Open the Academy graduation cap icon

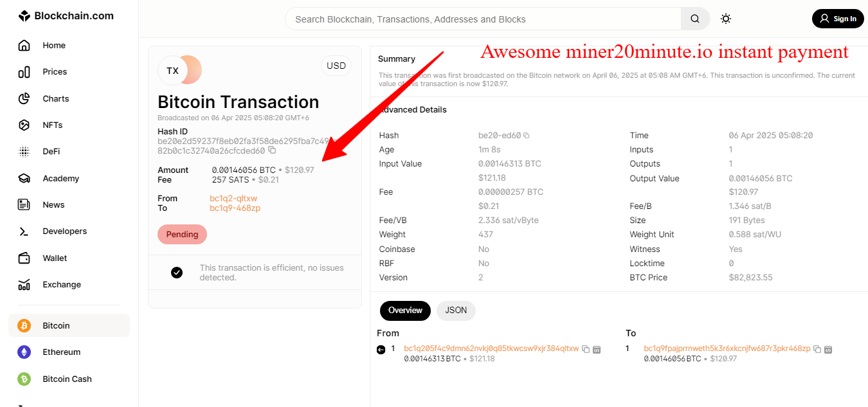pyautogui.click(x=24, y=179)
